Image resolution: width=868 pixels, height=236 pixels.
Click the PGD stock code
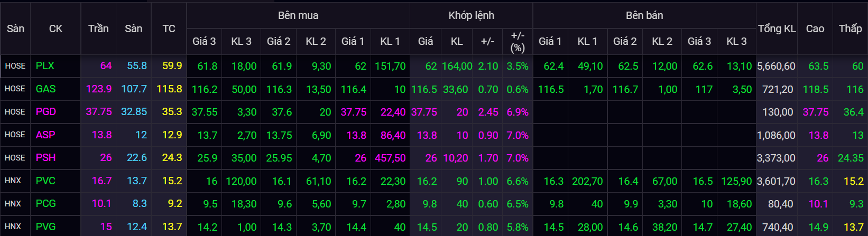click(45, 112)
